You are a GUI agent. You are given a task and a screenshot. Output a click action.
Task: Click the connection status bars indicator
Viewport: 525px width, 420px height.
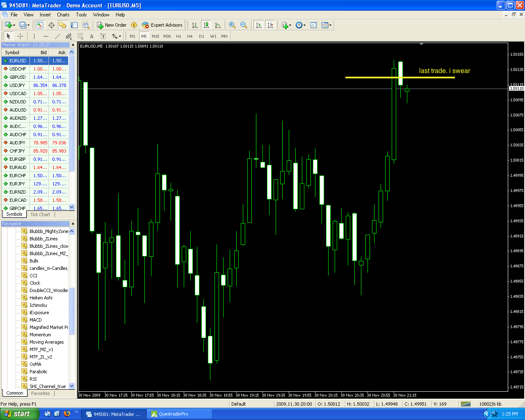(466, 404)
